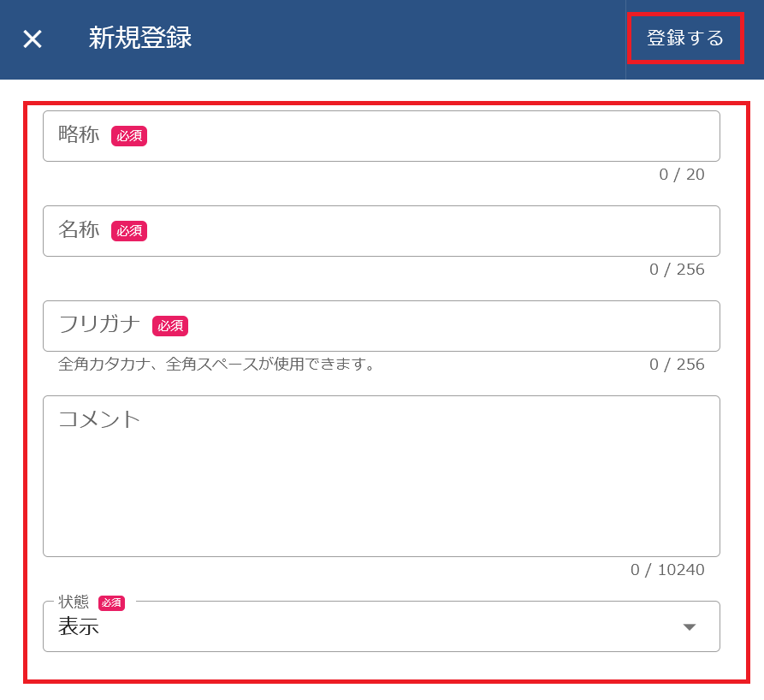This screenshot has width=764, height=700.
Task: Click the 登録する button
Action: (x=685, y=39)
